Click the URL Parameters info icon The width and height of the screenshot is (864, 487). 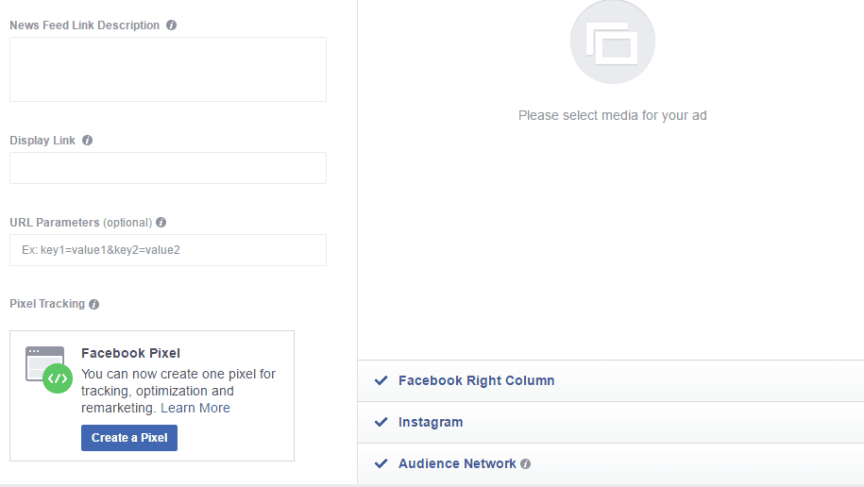[161, 223]
